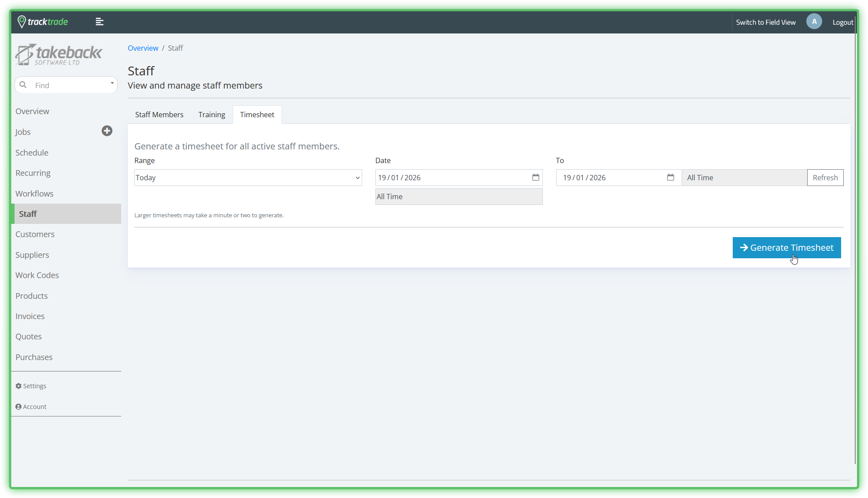Click the takeback software logo
Viewport: 868px width, 498px height.
click(59, 55)
